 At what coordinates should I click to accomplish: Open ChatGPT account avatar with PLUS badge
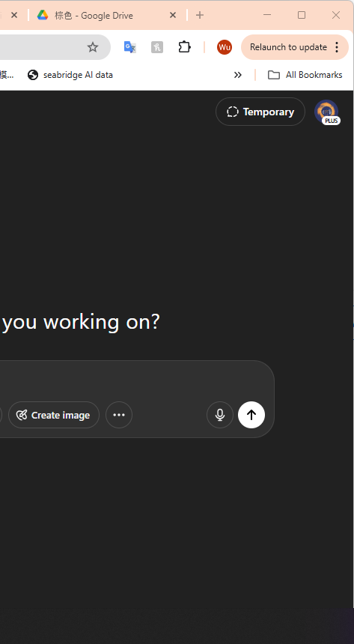point(327,112)
